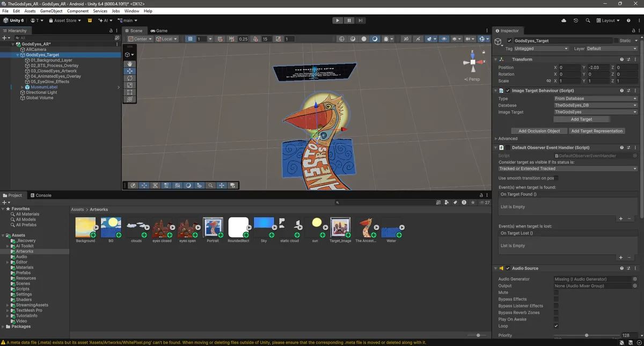Viewport: 644px width, 346px height.
Task: Uncheck the Loop checkbox
Action: coord(556,326)
